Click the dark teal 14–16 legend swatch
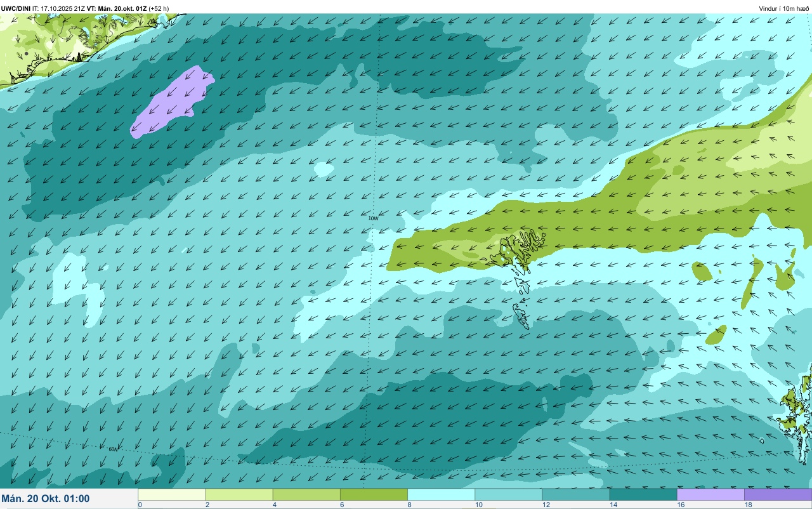812x509 pixels. point(643,494)
